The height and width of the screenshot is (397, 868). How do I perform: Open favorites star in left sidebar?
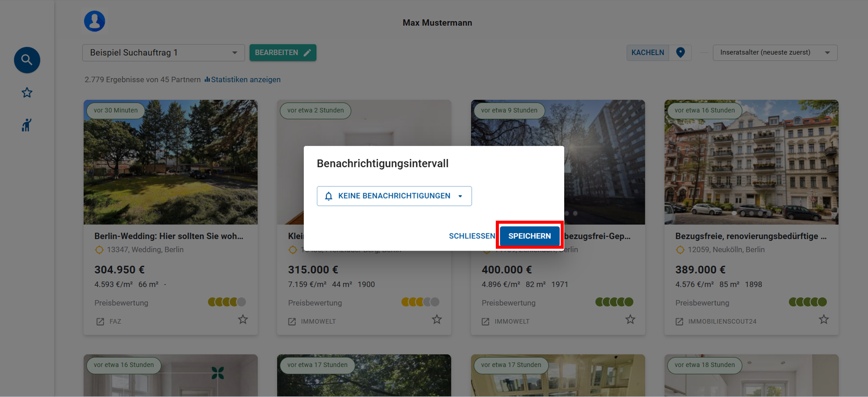27,93
